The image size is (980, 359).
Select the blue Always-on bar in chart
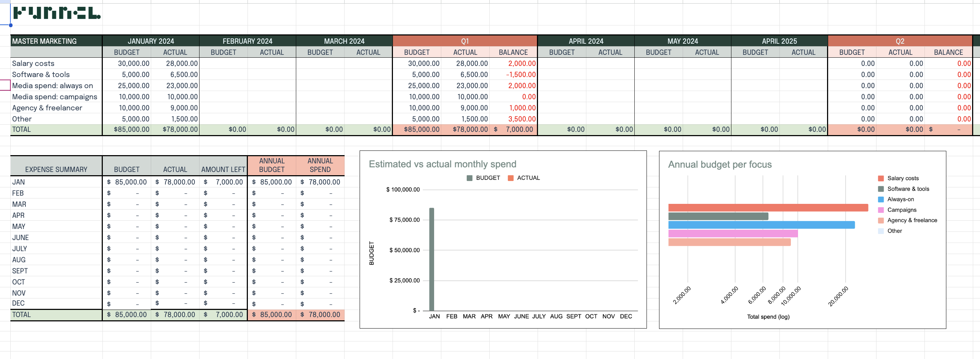[x=761, y=225]
